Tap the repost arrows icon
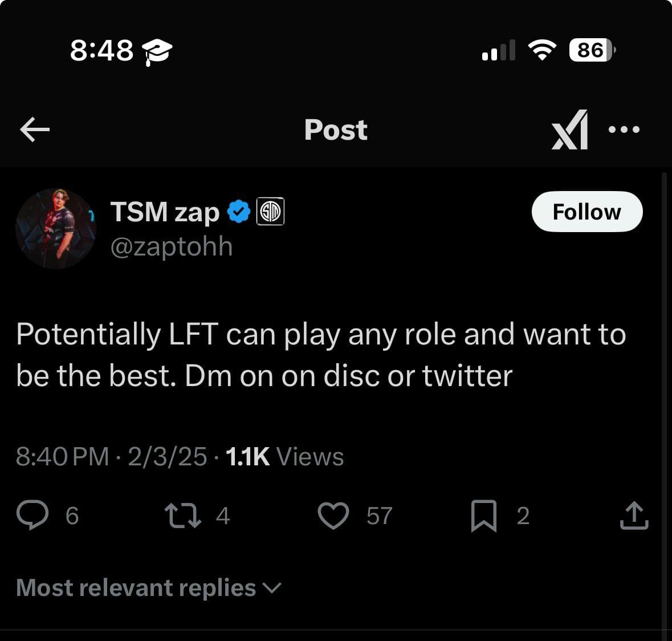672x641 pixels. [182, 516]
